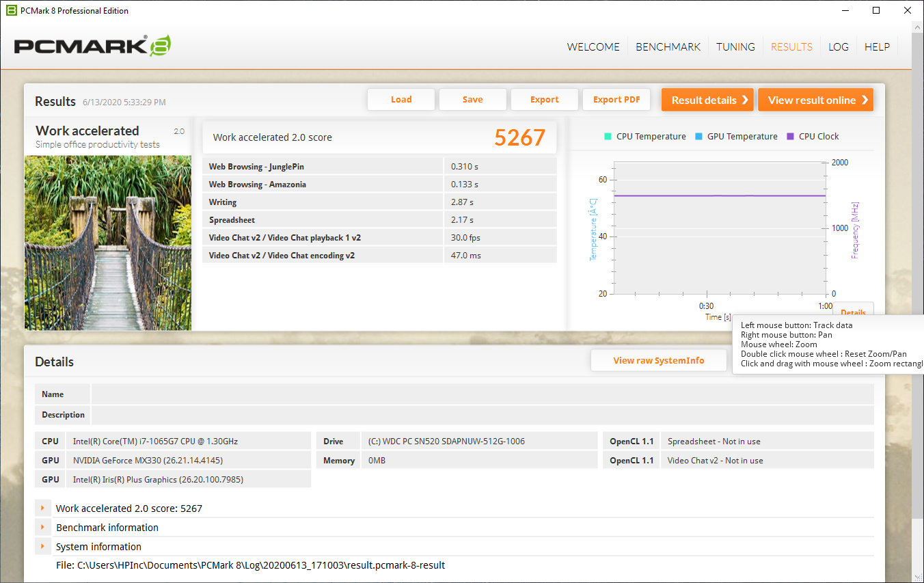This screenshot has height=583, width=924.
Task: View result online
Action: [816, 100]
